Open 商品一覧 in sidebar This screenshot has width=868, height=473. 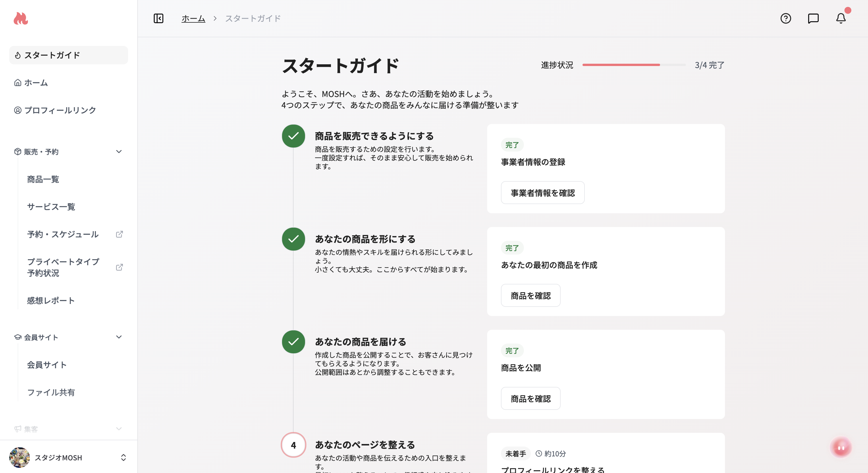(x=43, y=179)
